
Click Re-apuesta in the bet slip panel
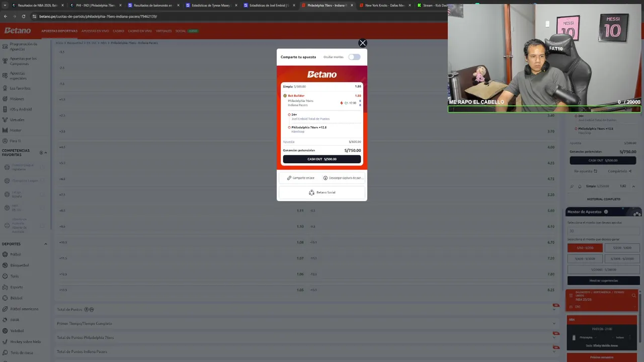point(585,171)
